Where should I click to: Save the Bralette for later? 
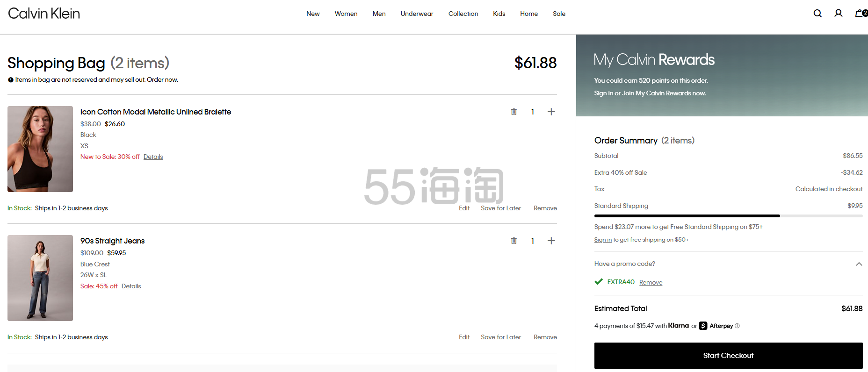[500, 208]
